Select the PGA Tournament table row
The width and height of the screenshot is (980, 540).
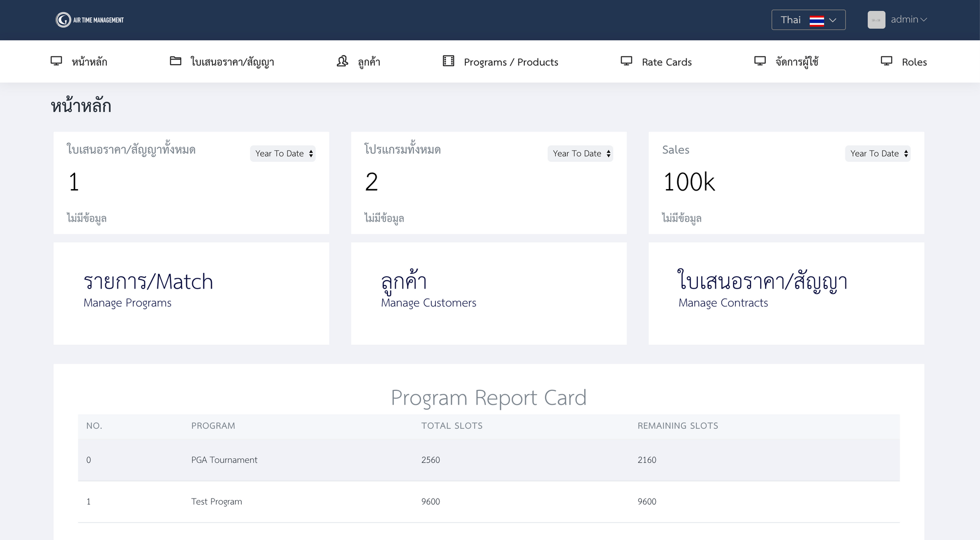click(x=224, y=460)
